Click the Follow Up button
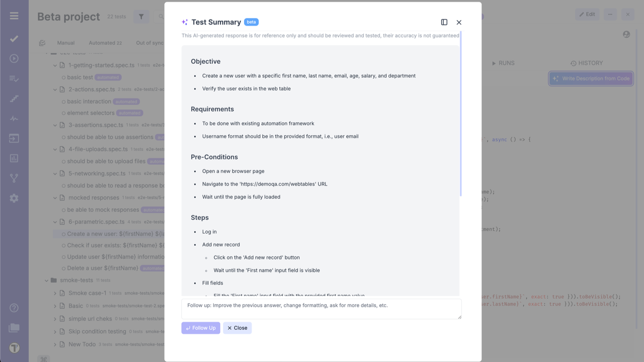The image size is (644, 362). tap(201, 328)
